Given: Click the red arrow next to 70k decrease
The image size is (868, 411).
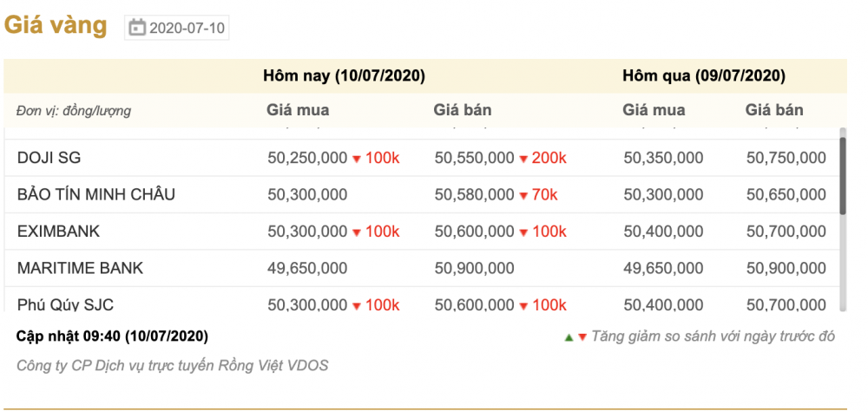Looking at the screenshot, I should click(523, 196).
